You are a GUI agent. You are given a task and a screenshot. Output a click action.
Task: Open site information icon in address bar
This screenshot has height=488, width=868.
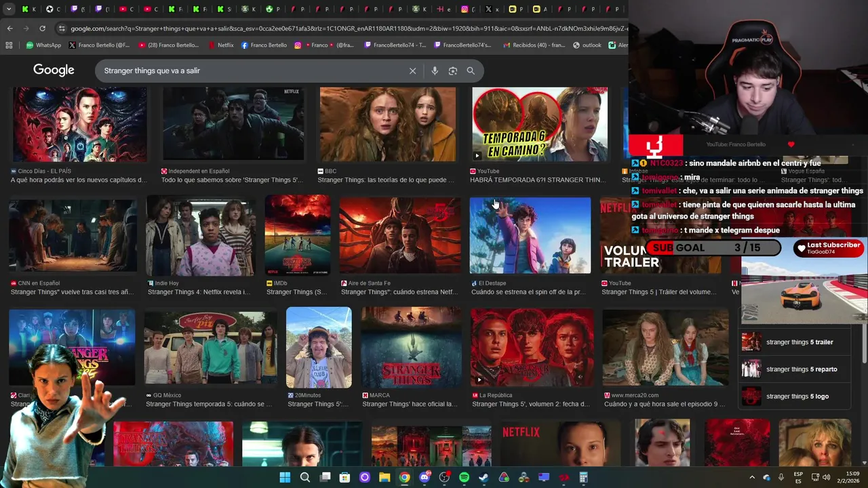coord(62,28)
